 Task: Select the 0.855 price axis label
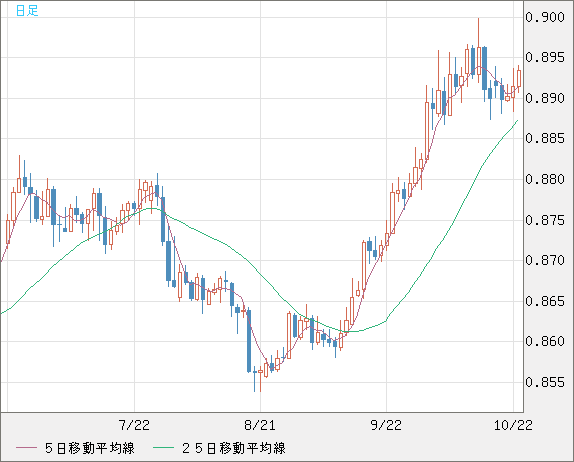(545, 382)
